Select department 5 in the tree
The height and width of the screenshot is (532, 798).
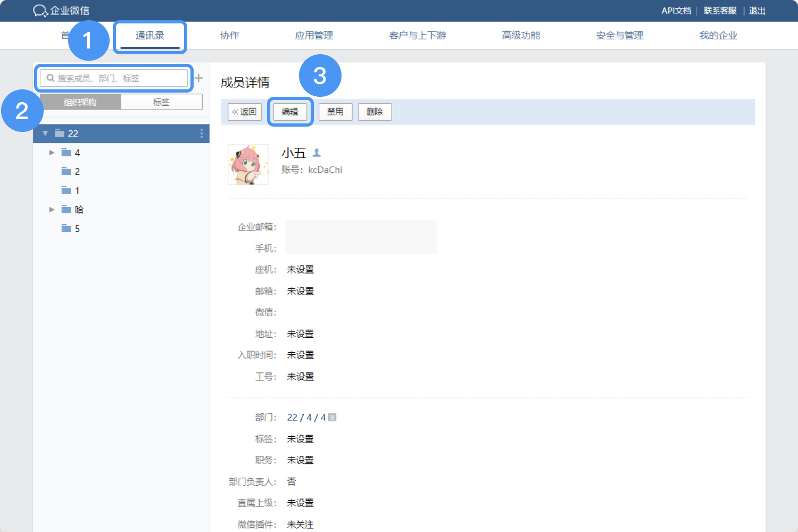(121, 228)
